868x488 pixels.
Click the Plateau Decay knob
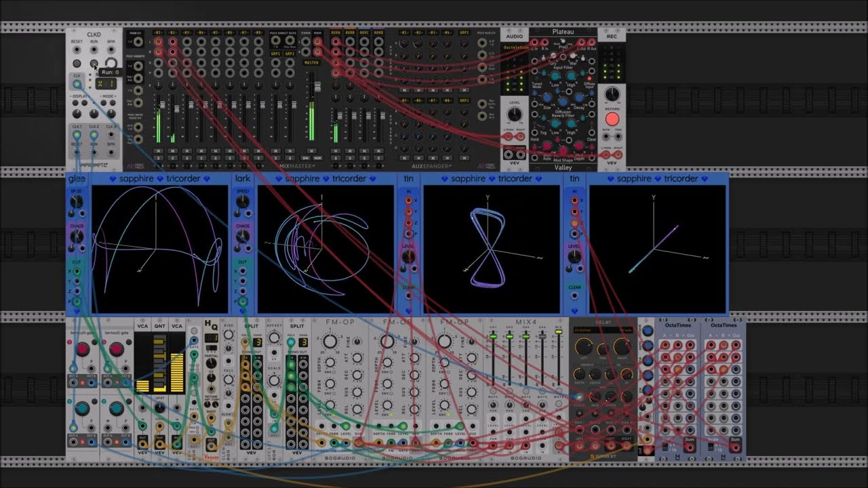pos(580,98)
